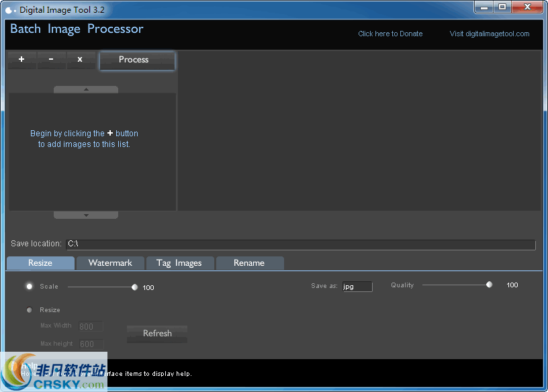This screenshot has width=548, height=392.
Task: Click the Digital Image Tool title bar icon
Action: coord(9,9)
